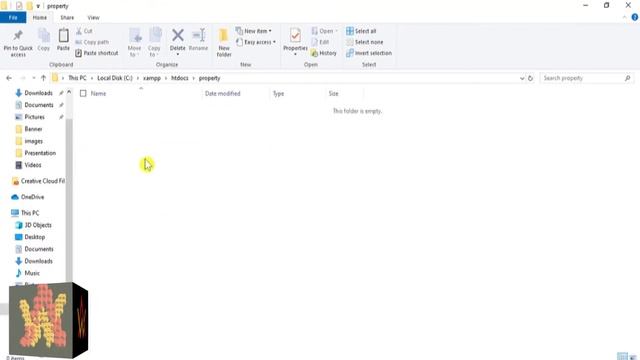This screenshot has width=640, height=360.
Task: Sort by the Name column header
Action: click(98, 93)
